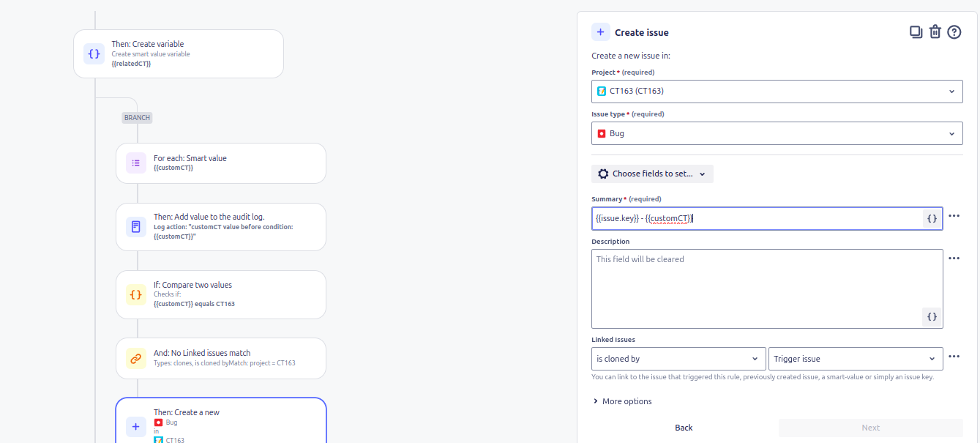The width and height of the screenshot is (980, 443).
Task: Click '{{customCT}} equals CT163' condition text
Action: tap(194, 303)
